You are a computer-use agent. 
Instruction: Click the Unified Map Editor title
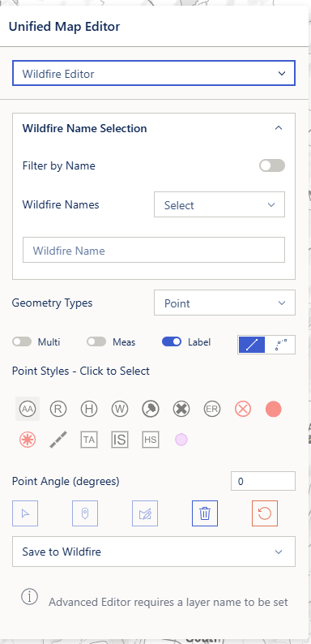(65, 27)
